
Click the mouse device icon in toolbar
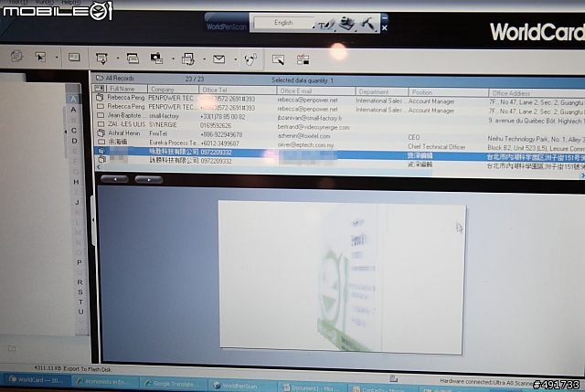[250, 59]
